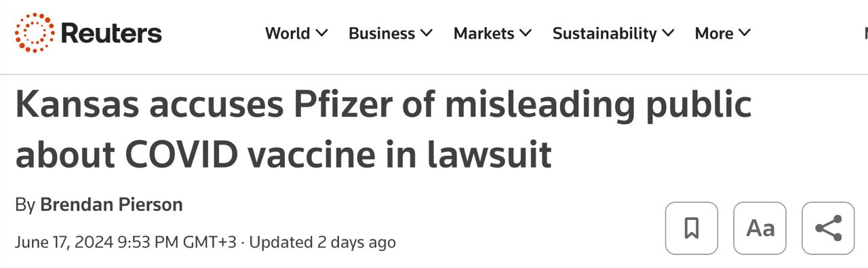Share the article using the share icon

[828, 228]
